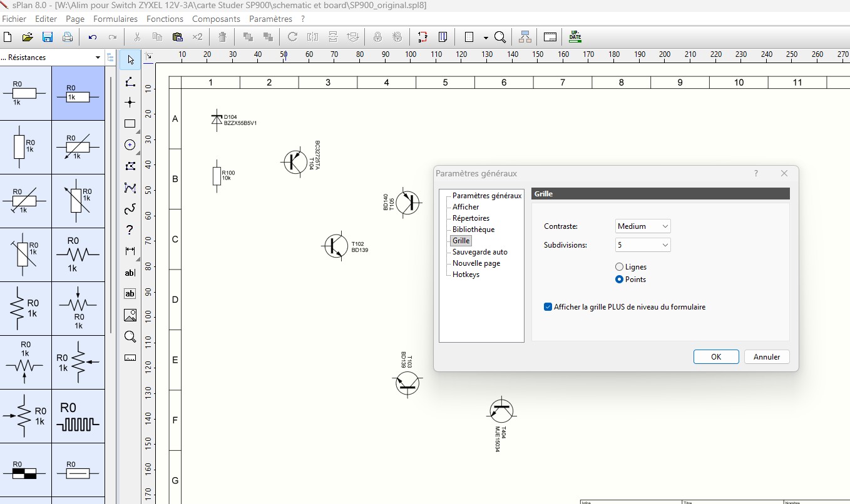The width and height of the screenshot is (850, 504).
Task: Select the text 'ab|' tool
Action: coord(130,273)
